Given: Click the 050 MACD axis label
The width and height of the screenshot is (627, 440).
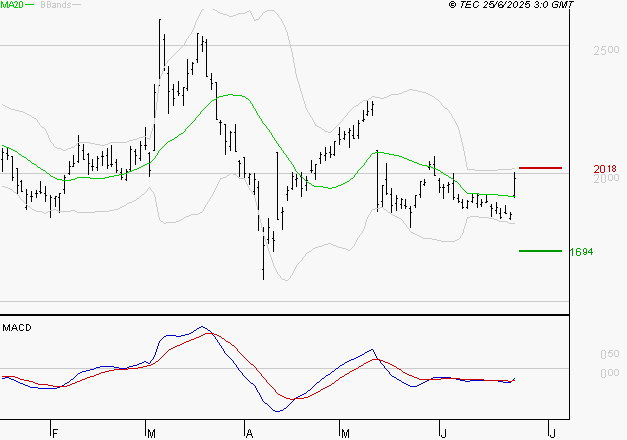Looking at the screenshot, I should [x=610, y=354].
